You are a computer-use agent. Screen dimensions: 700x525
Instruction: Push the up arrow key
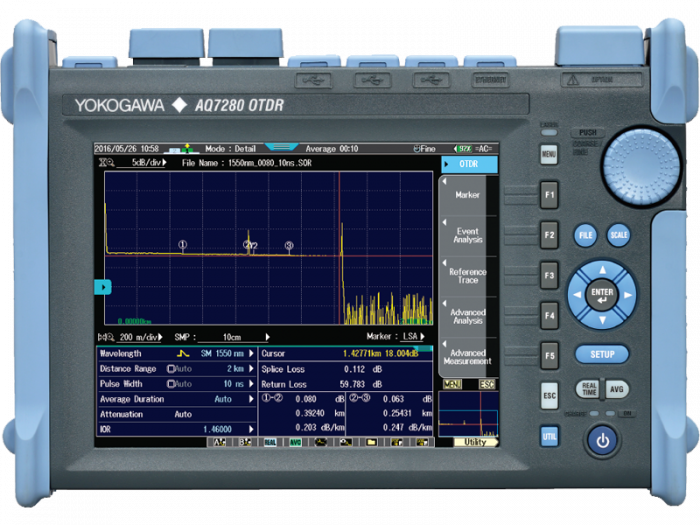coord(603,270)
